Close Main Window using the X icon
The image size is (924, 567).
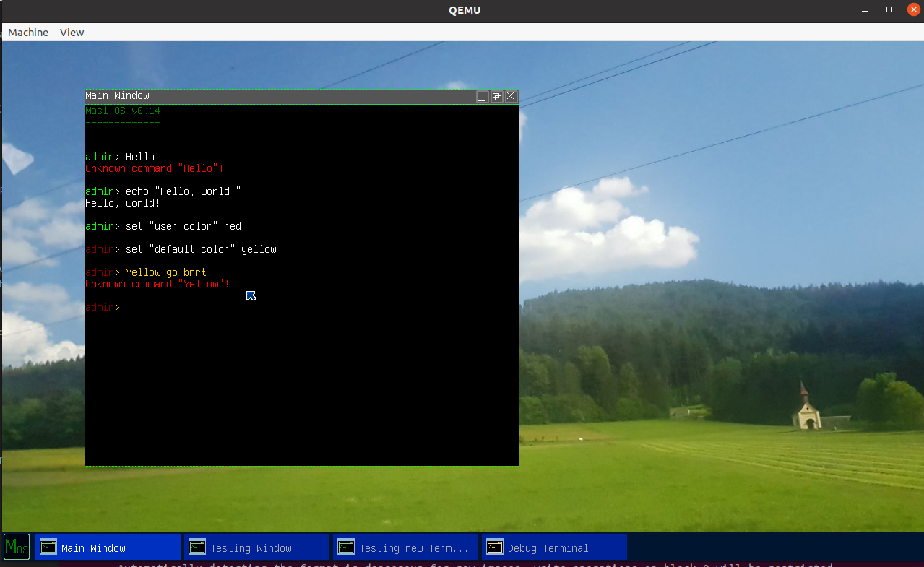coord(511,95)
